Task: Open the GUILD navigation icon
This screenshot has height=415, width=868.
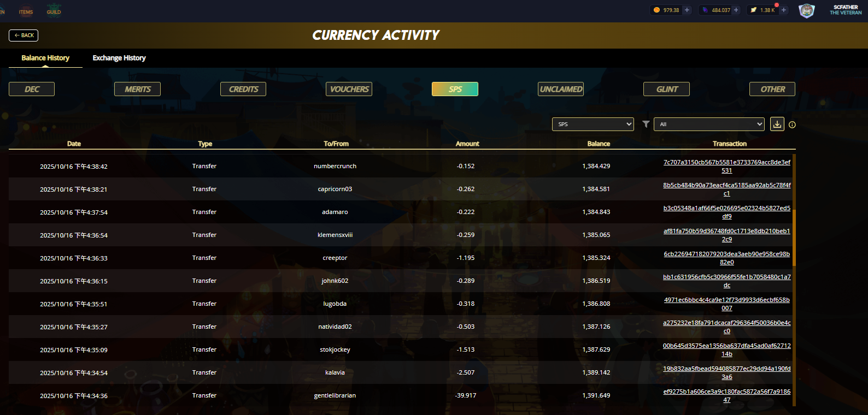Action: (54, 11)
